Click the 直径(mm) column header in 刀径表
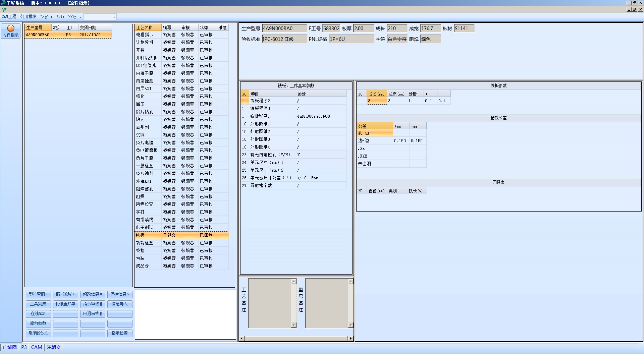 click(x=377, y=191)
